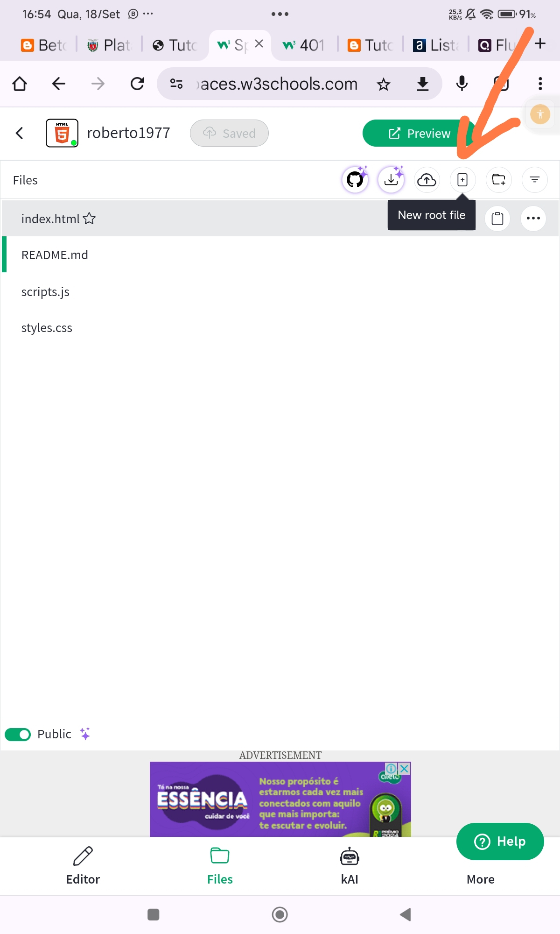Switch to the Editor tab

pos(83,866)
